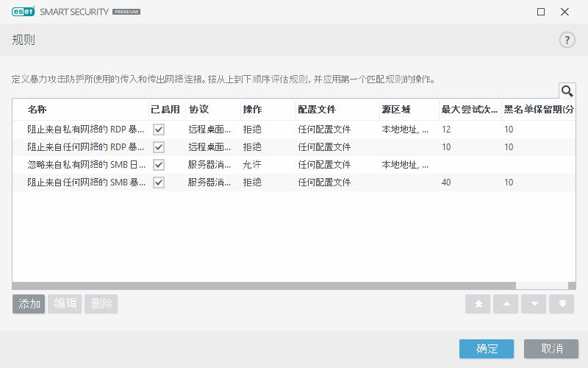The height and width of the screenshot is (368, 588).
Task: Click max attempts value 40
Action: click(x=446, y=183)
